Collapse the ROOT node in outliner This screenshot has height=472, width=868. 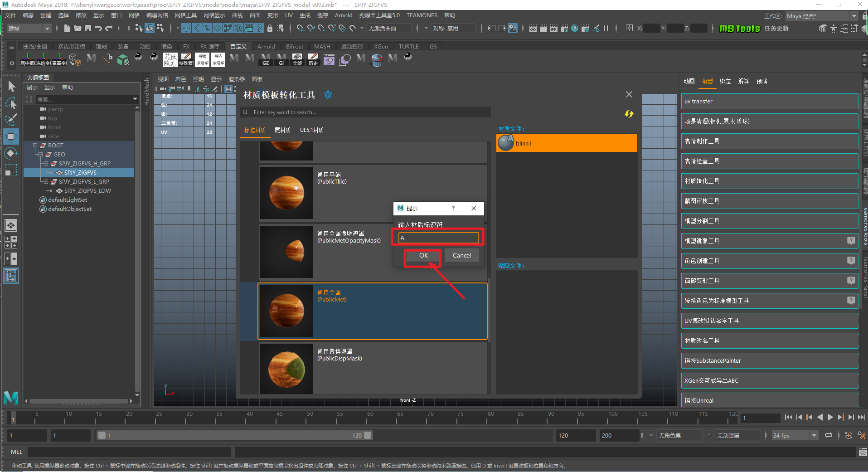pos(35,146)
